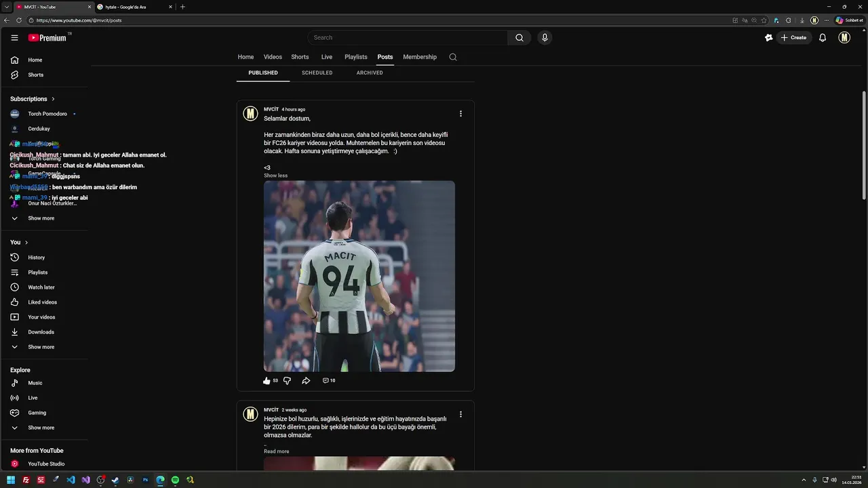
Task: Switch to the channel Home tab
Action: point(245,57)
